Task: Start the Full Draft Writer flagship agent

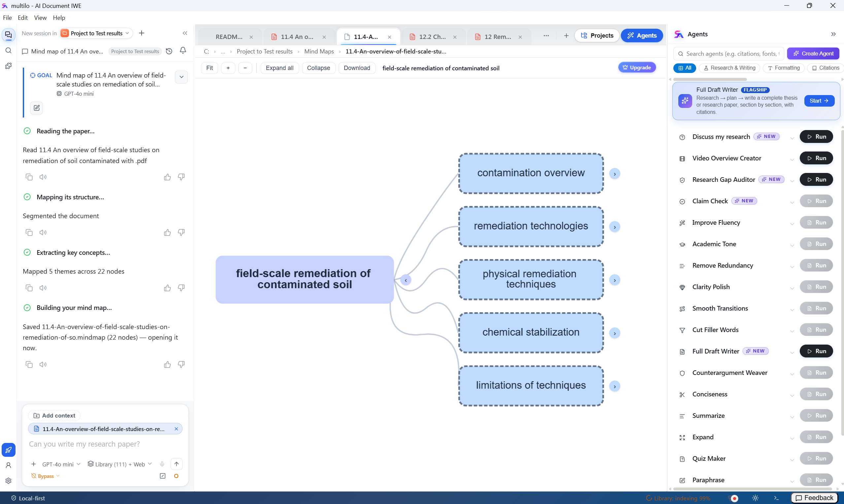Action: click(819, 101)
